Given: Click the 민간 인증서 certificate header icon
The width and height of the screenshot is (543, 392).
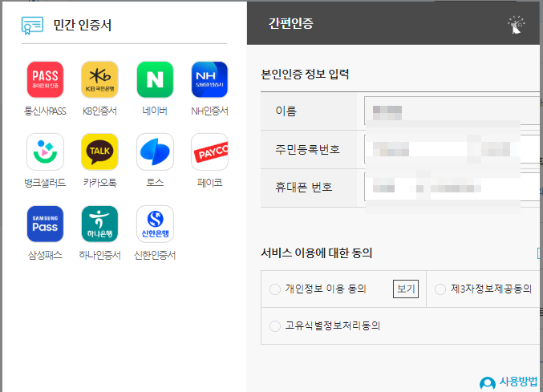Looking at the screenshot, I should [x=32, y=26].
